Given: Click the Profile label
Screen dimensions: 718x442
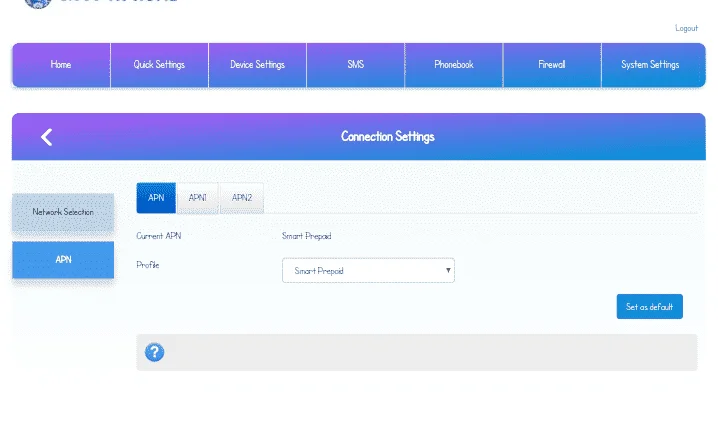Looking at the screenshot, I should pos(147,265).
